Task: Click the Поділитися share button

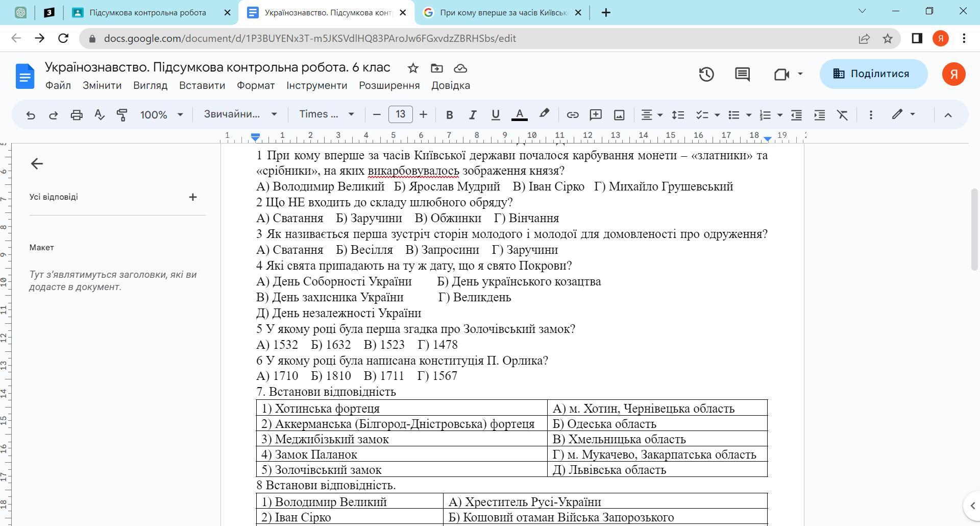Action: tap(873, 74)
